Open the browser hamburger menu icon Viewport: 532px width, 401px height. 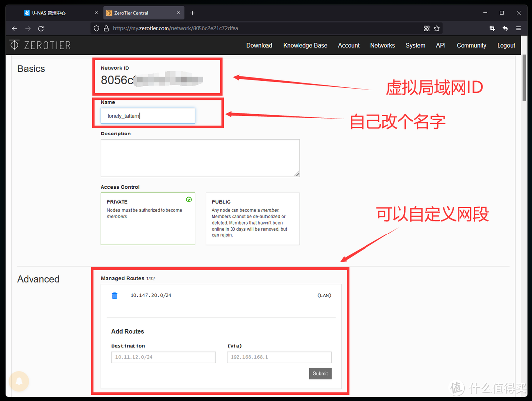coord(518,28)
